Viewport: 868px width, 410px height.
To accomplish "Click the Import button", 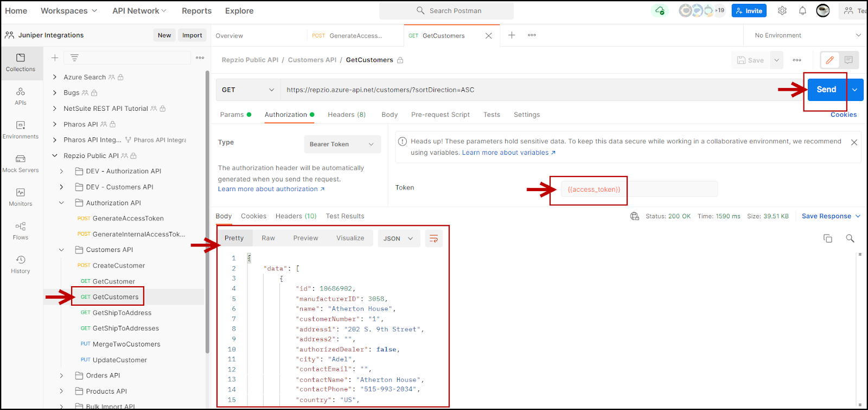I will coord(192,35).
